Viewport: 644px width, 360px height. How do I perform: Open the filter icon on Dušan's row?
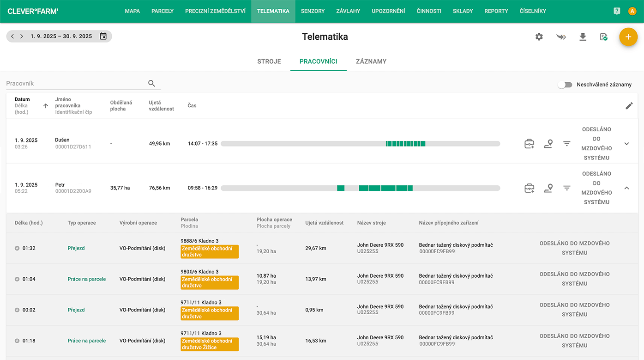(x=566, y=144)
